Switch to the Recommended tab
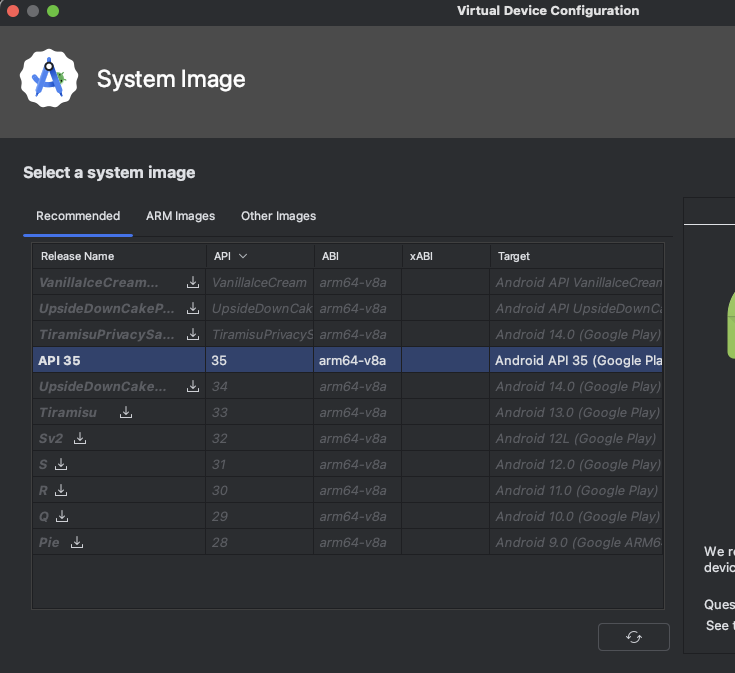This screenshot has width=735, height=673. tap(78, 216)
